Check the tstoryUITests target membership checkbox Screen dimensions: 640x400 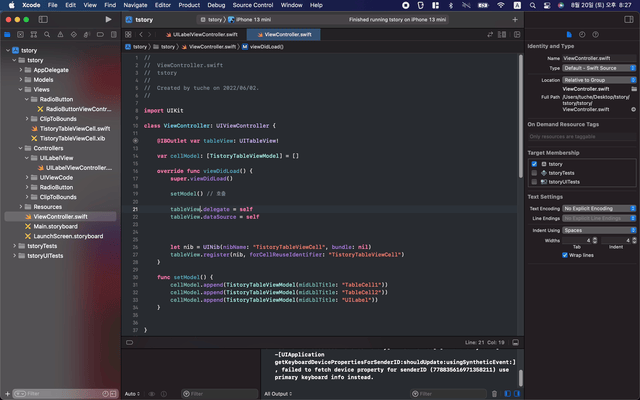pos(534,182)
